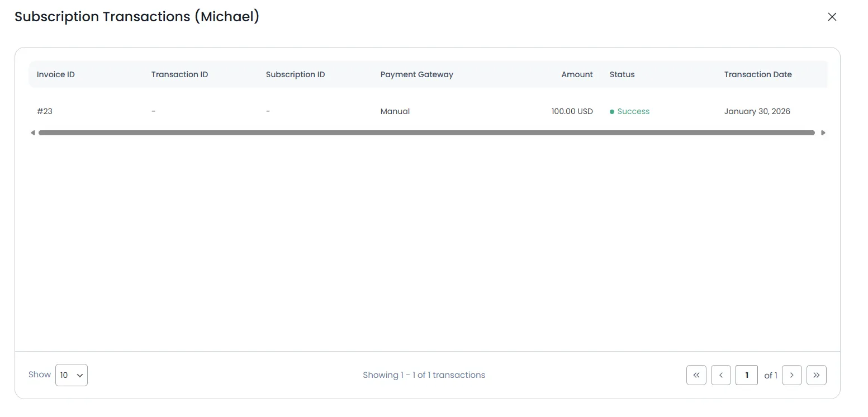Image resolution: width=868 pixels, height=417 pixels.
Task: Select the Payment Gateway column header
Action: click(x=416, y=74)
